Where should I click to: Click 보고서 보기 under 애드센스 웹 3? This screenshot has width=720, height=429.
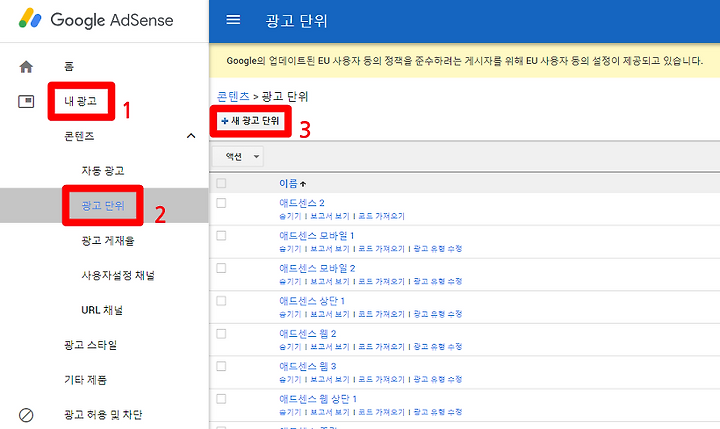pyautogui.click(x=330, y=379)
